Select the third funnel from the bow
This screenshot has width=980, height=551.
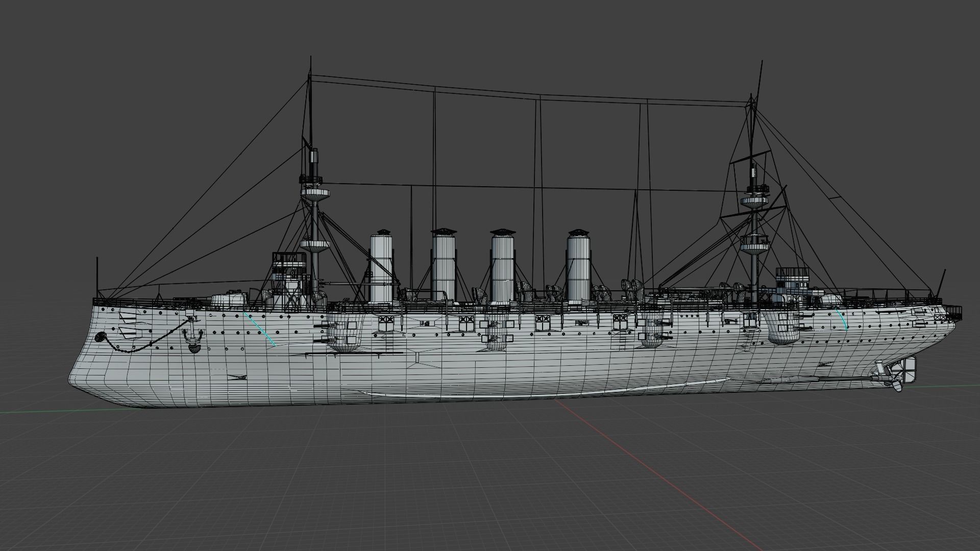tap(502, 266)
